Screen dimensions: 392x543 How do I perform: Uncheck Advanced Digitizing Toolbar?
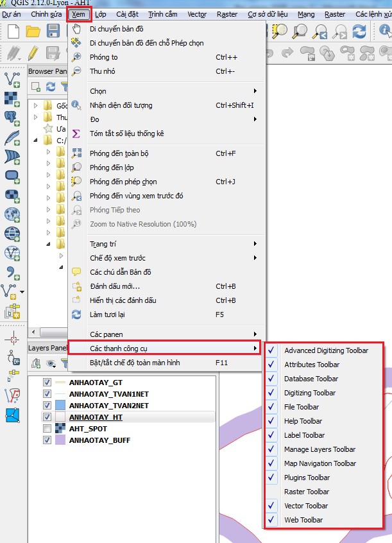click(x=324, y=350)
